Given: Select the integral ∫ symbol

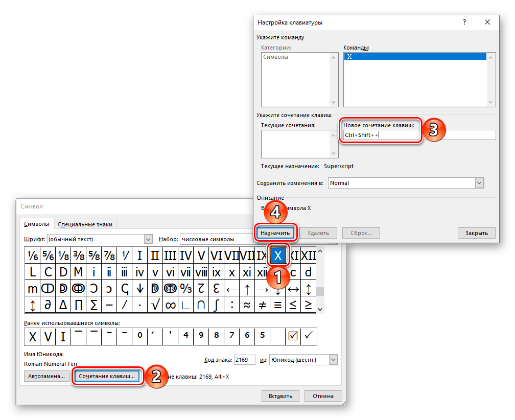Looking at the screenshot, I should pyautogui.click(x=216, y=305).
